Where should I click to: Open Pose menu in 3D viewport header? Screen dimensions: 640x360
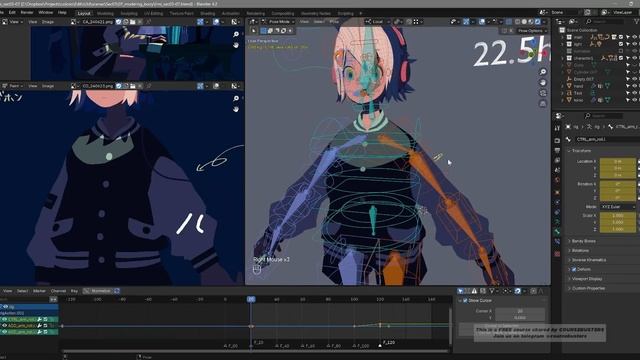[x=334, y=22]
